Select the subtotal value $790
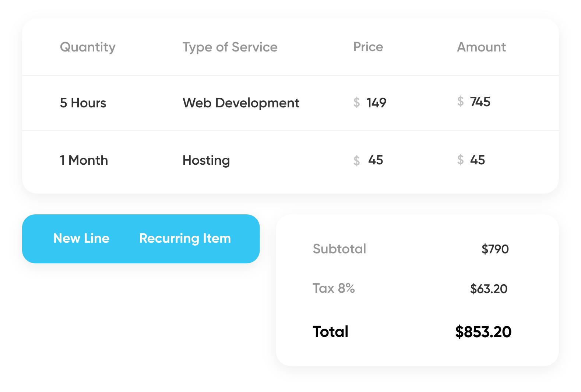The image size is (581, 392). [495, 249]
